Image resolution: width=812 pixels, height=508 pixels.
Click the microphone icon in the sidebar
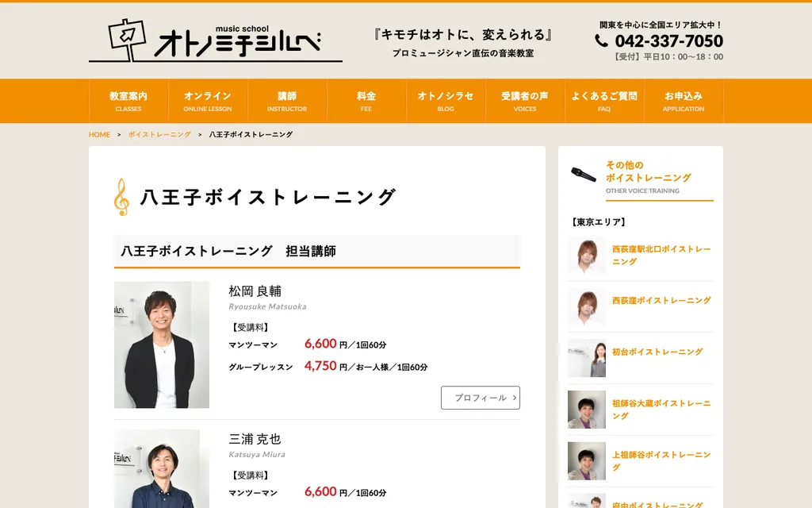point(583,174)
